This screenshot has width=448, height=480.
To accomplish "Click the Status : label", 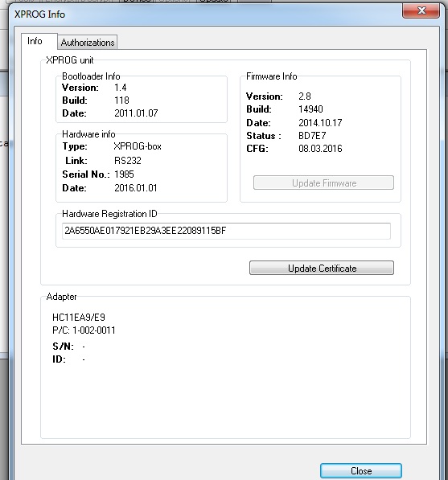I will tap(264, 136).
